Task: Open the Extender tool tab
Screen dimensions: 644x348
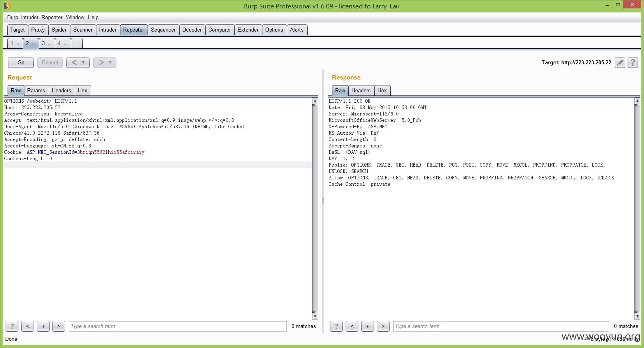Action: (x=248, y=30)
